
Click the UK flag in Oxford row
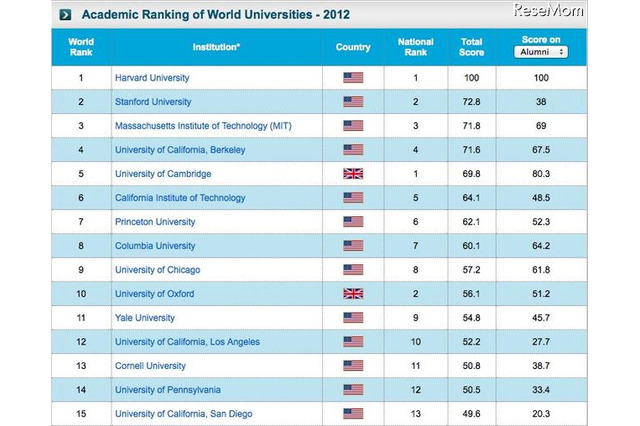[x=353, y=294]
